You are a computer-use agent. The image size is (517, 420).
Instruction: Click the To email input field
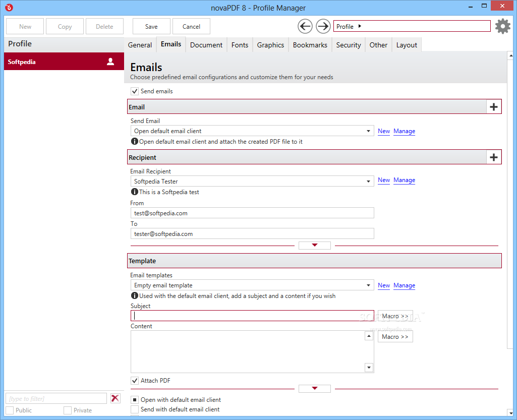pyautogui.click(x=252, y=233)
